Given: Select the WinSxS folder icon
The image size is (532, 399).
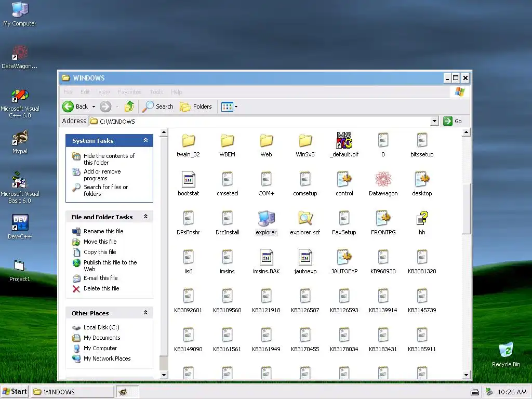Looking at the screenshot, I should [x=305, y=140].
